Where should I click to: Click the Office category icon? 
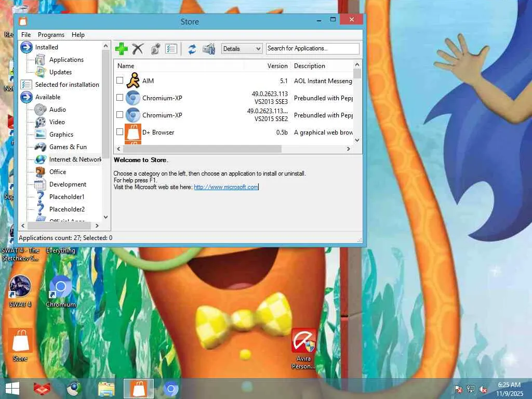[41, 171]
